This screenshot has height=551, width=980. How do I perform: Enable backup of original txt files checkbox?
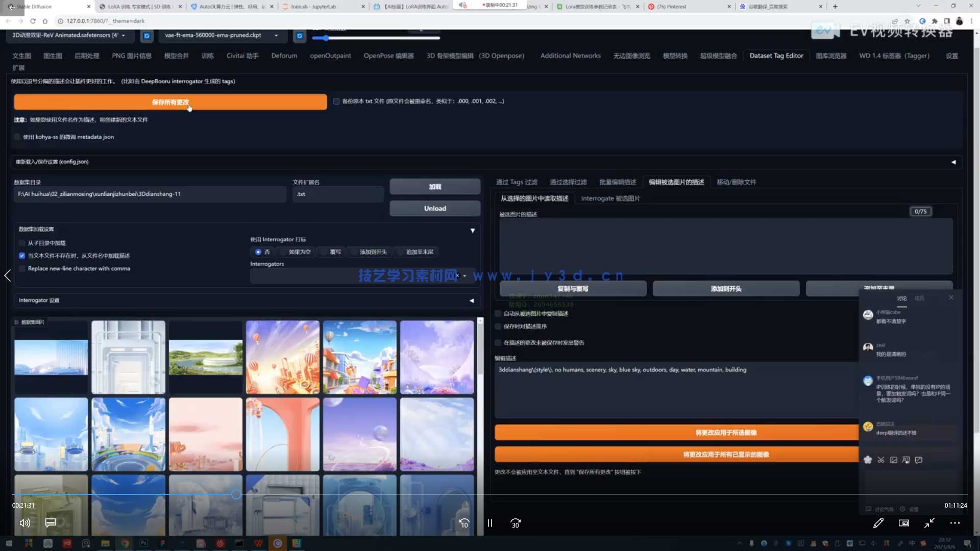336,102
